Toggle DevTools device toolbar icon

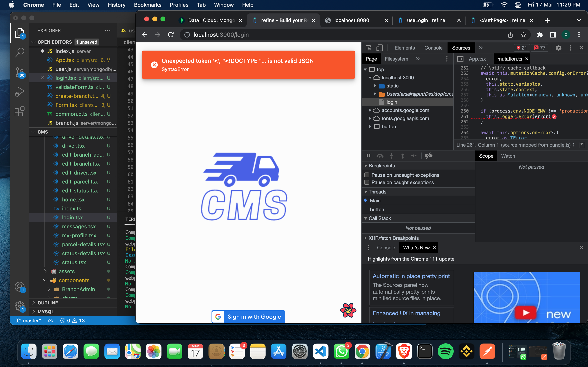click(x=379, y=48)
